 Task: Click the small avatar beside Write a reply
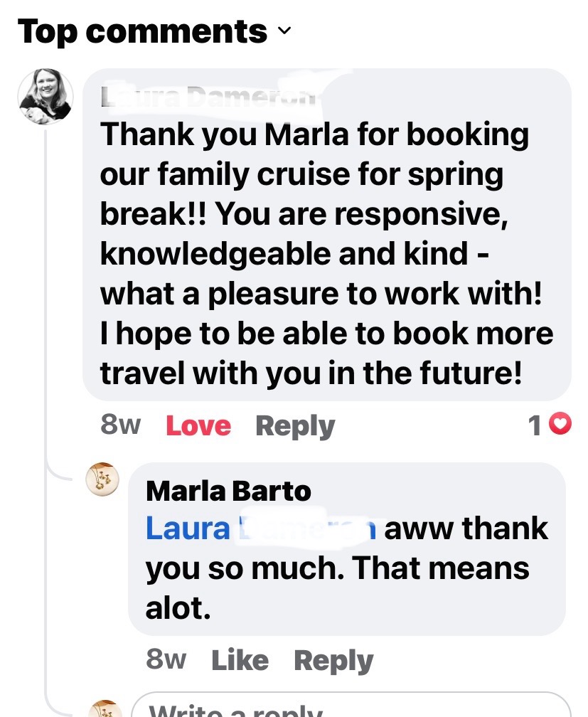point(102,708)
